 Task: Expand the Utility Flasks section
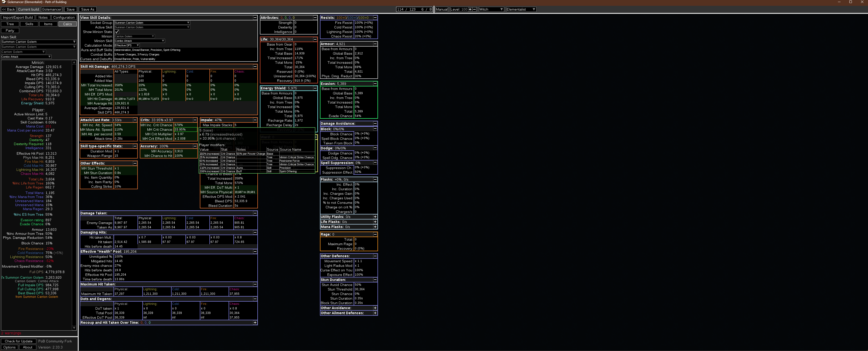pyautogui.click(x=375, y=217)
